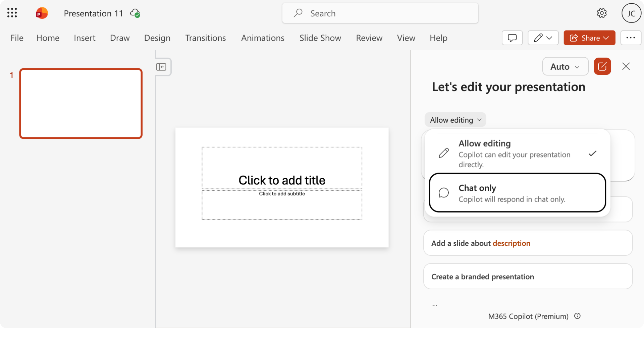Open the View tab
This screenshot has height=362, width=644.
click(x=406, y=38)
